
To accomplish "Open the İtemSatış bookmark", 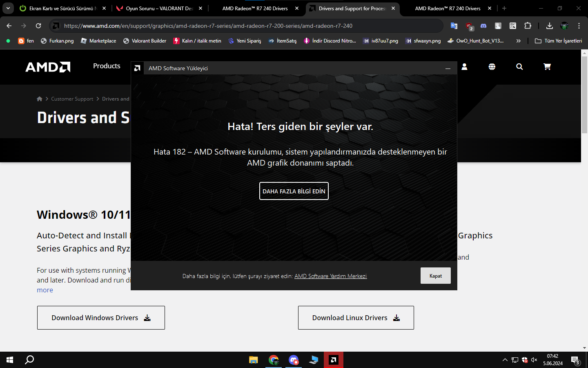I will (x=283, y=41).
